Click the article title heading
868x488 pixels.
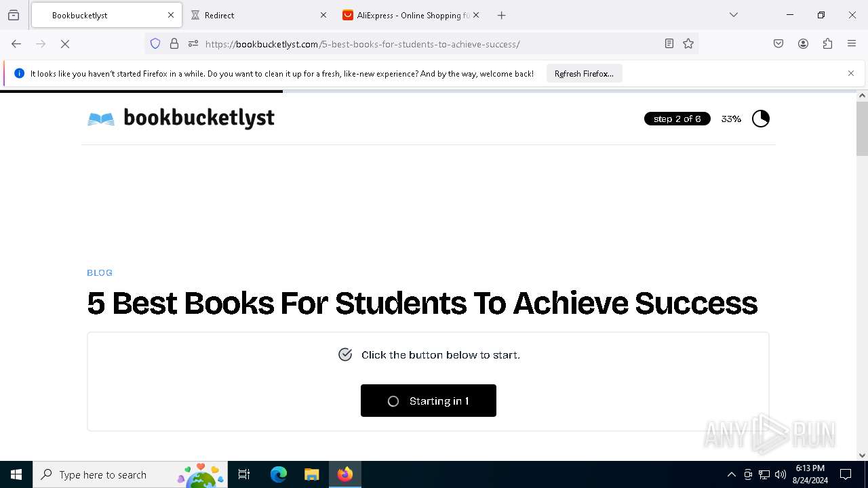422,303
